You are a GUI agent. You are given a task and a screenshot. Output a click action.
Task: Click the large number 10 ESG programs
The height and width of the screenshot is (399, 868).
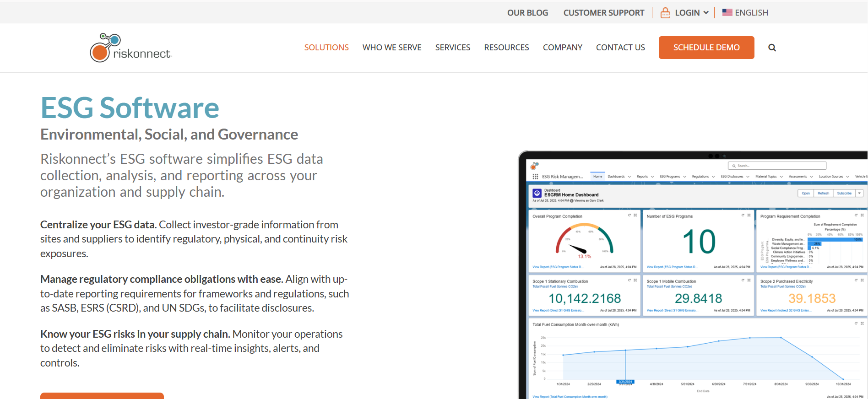699,241
